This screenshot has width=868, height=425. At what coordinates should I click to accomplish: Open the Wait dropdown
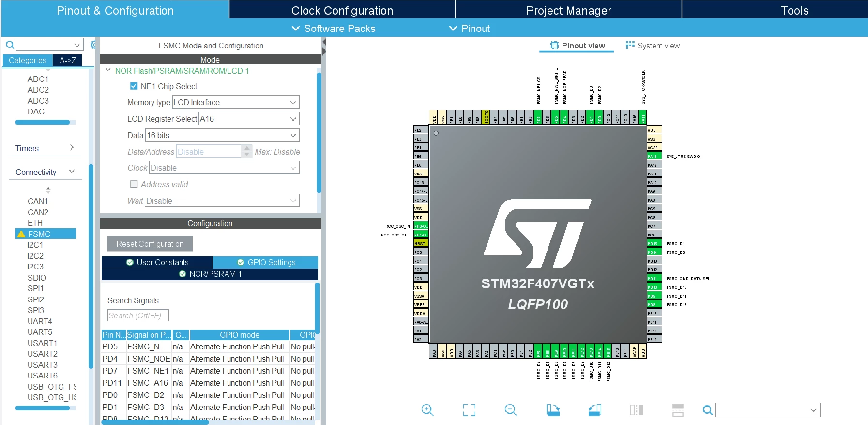[222, 201]
